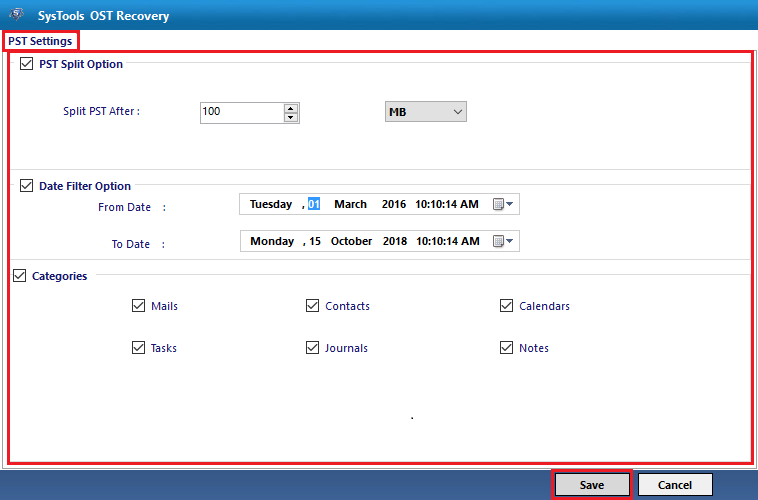Click the SysTools app logo icon
Image resolution: width=758 pixels, height=500 pixels.
pos(16,15)
